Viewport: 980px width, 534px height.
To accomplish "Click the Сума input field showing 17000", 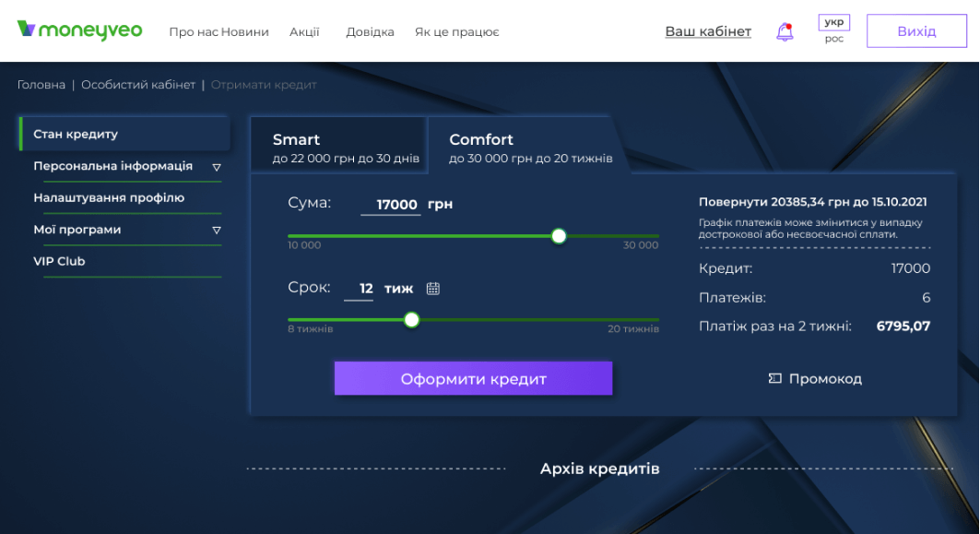I will 391,205.
